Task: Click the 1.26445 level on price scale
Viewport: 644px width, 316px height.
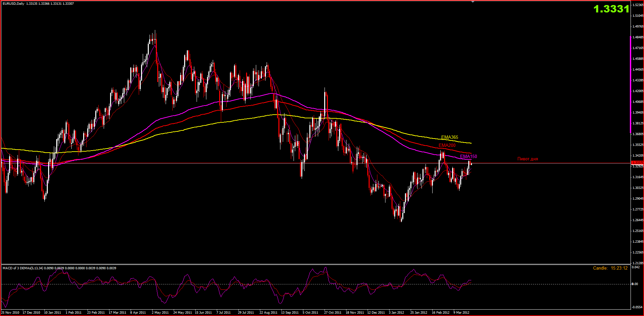Action: tap(638, 220)
